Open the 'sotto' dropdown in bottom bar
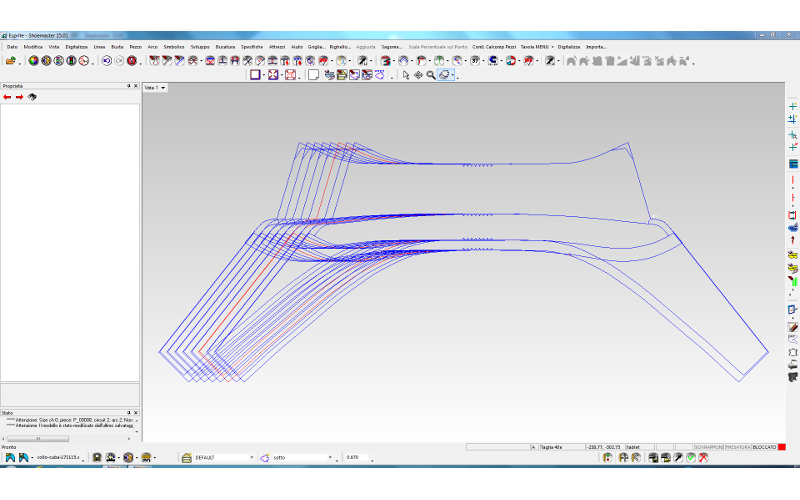Image resolution: width=800 pixels, height=500 pixels. pyautogui.click(x=330, y=457)
